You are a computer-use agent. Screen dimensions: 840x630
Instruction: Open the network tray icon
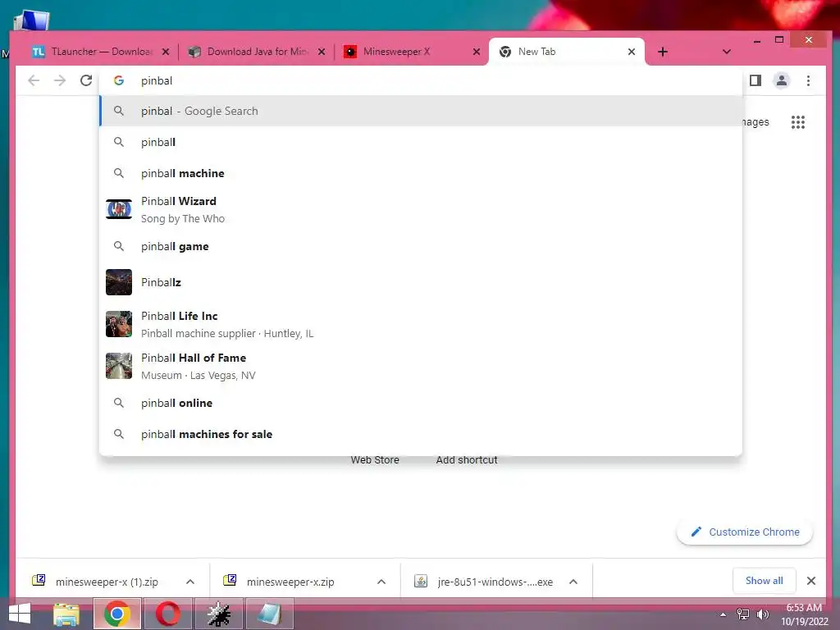[x=743, y=614]
